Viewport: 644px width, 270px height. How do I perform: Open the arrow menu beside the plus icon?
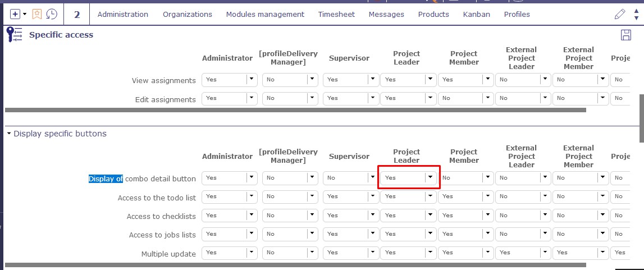[25, 14]
